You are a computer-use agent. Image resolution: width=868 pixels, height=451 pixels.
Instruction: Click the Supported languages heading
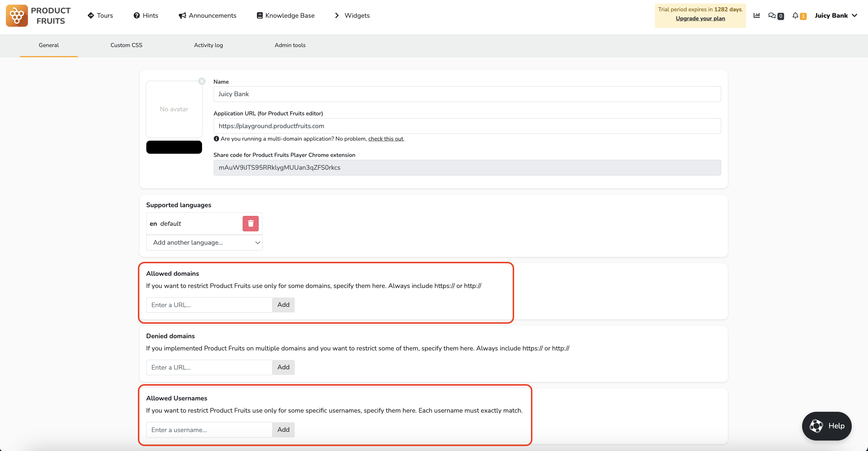click(x=179, y=205)
